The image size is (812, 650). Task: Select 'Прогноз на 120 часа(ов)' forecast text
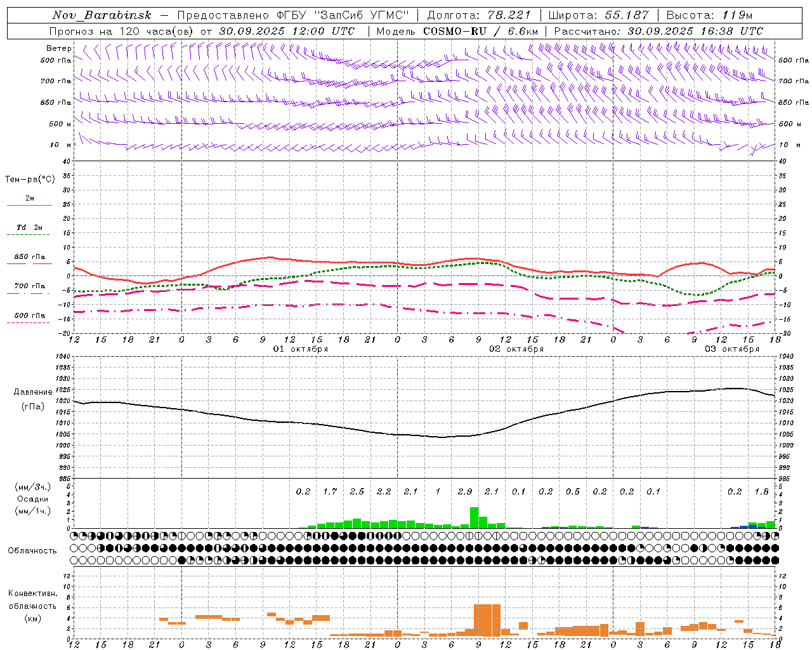pos(122,31)
